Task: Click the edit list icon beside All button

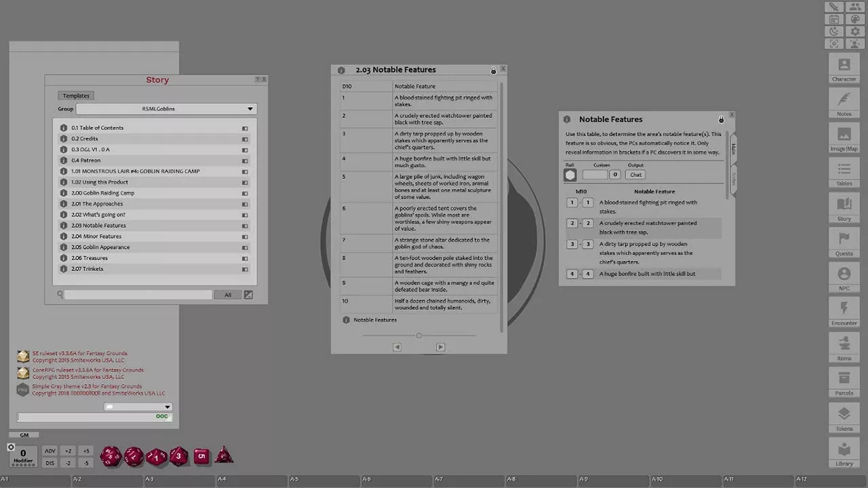Action: 248,295
